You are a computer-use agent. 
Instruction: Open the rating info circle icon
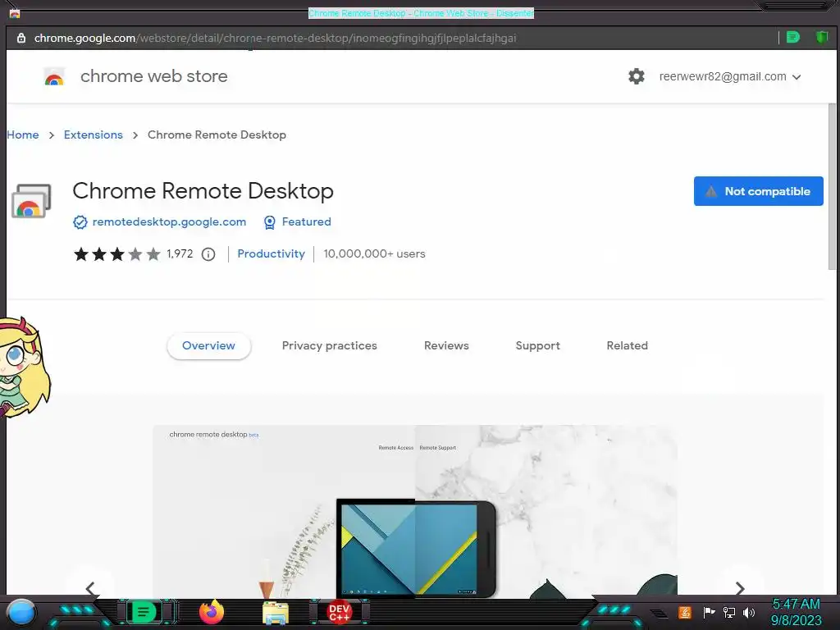(x=208, y=254)
